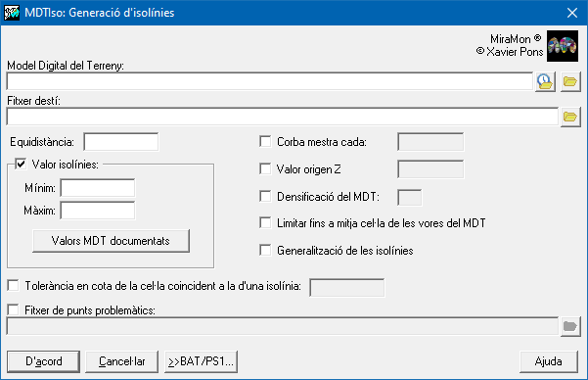
Task: Focus the Equidistància input field
Action: [x=121, y=142]
